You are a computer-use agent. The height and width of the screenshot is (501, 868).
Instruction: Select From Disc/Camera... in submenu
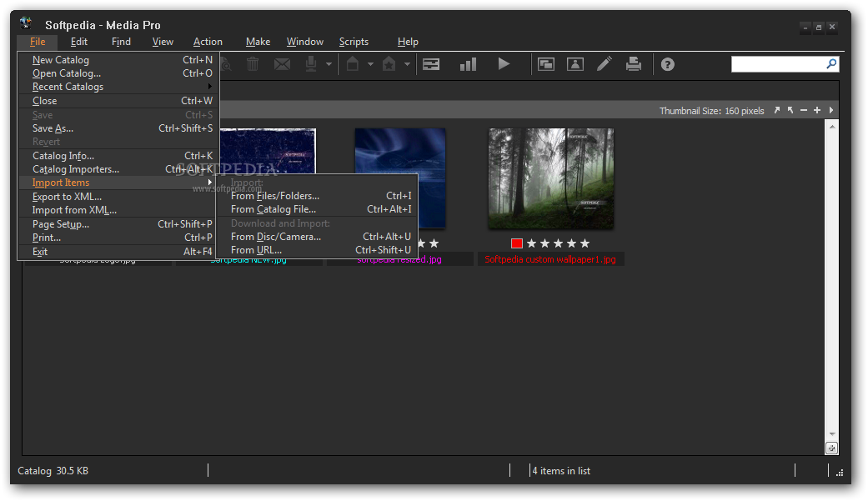317,237
